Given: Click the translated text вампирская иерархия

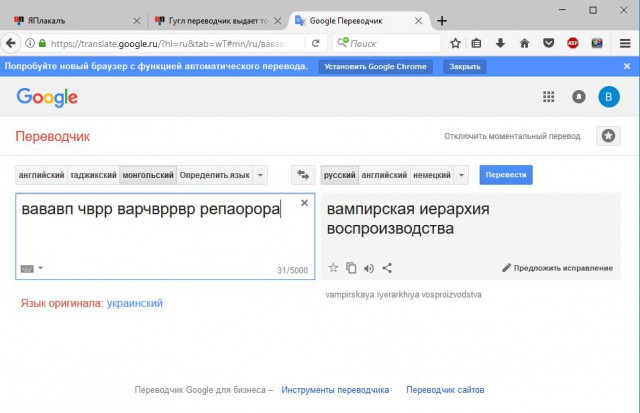Looking at the screenshot, I should tap(408, 209).
